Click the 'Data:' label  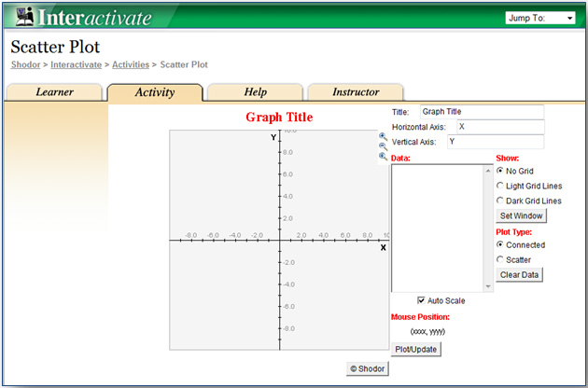coord(400,159)
